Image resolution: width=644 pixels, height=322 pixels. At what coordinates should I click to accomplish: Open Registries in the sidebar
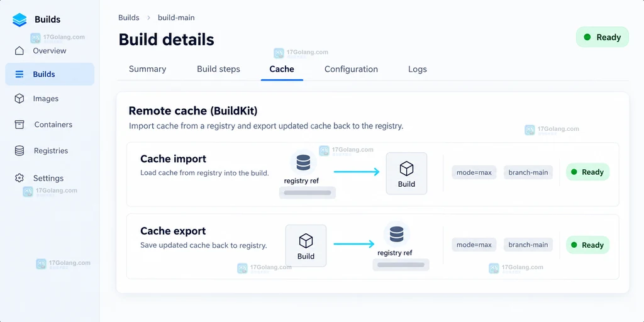coord(50,151)
